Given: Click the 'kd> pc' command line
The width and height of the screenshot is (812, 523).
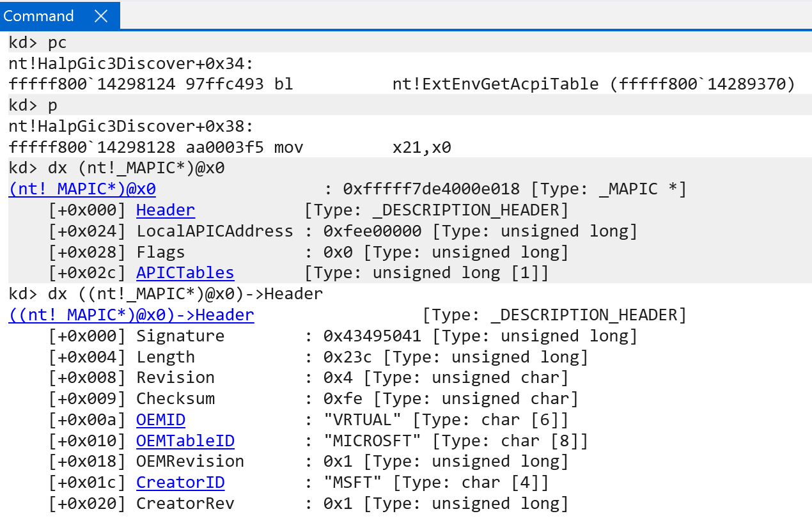Looking at the screenshot, I should tap(38, 43).
